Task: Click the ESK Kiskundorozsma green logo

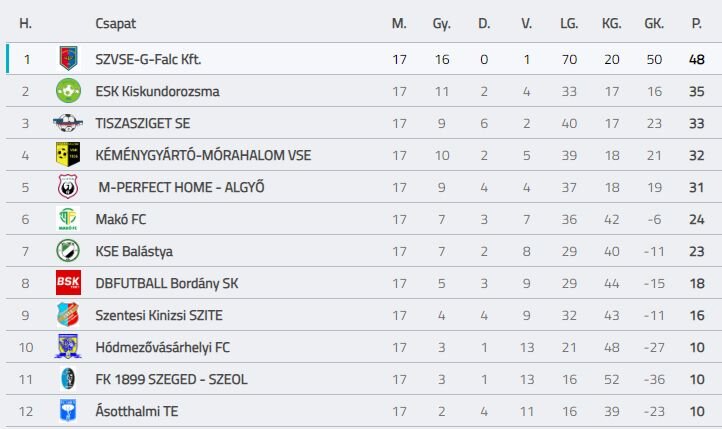Action: 68,91
